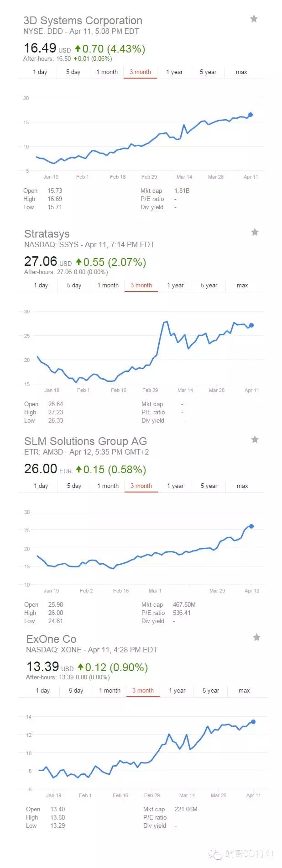Switch 3D Systems chart to 5 year

click(x=208, y=72)
